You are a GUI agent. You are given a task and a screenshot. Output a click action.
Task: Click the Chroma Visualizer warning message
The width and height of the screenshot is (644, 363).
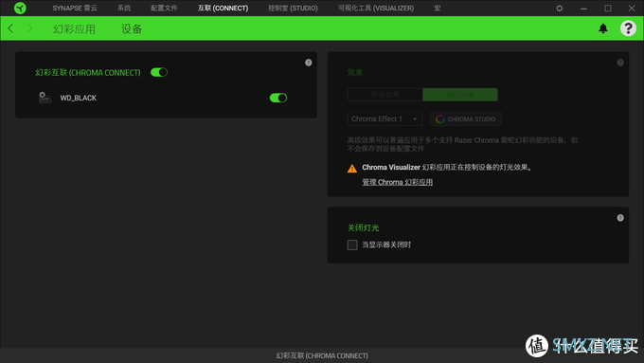(x=447, y=168)
